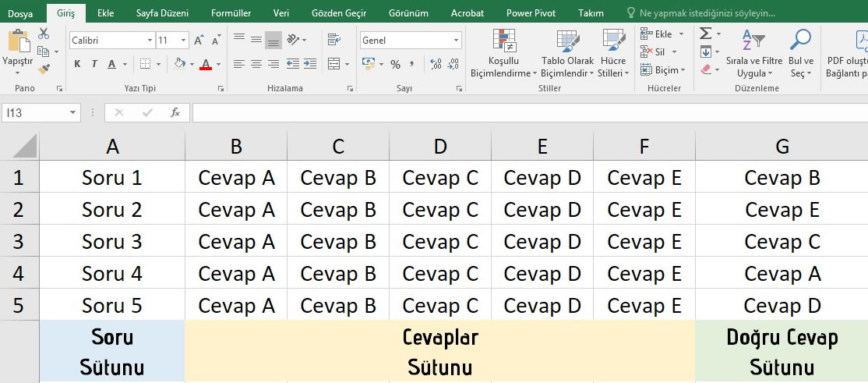Toggle bold (K) formatting
The width and height of the screenshot is (868, 383).
tap(77, 64)
